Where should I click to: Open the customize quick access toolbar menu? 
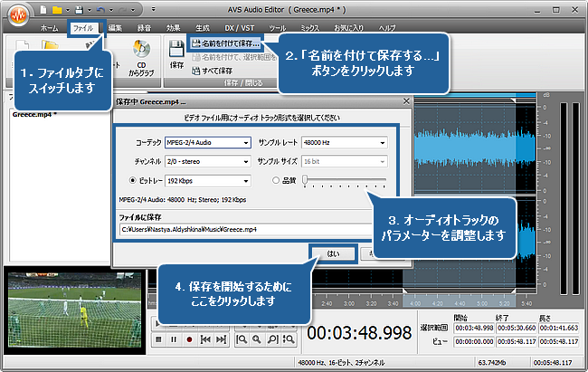pos(154,9)
